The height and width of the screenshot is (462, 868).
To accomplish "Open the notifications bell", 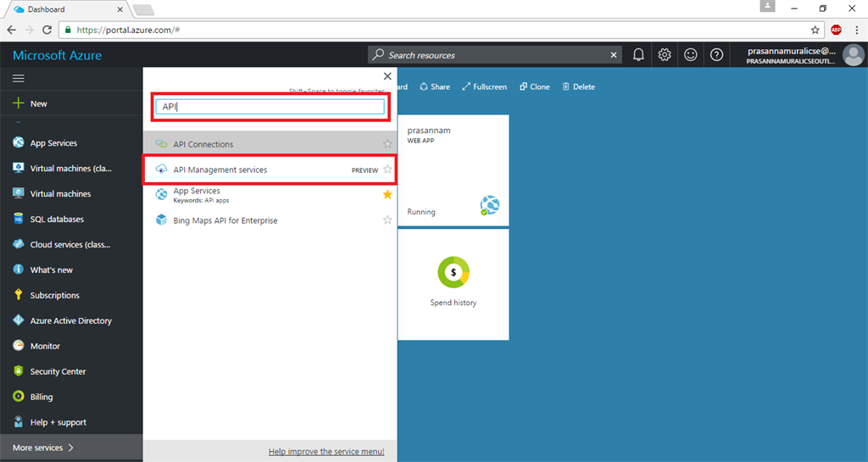I will point(638,55).
